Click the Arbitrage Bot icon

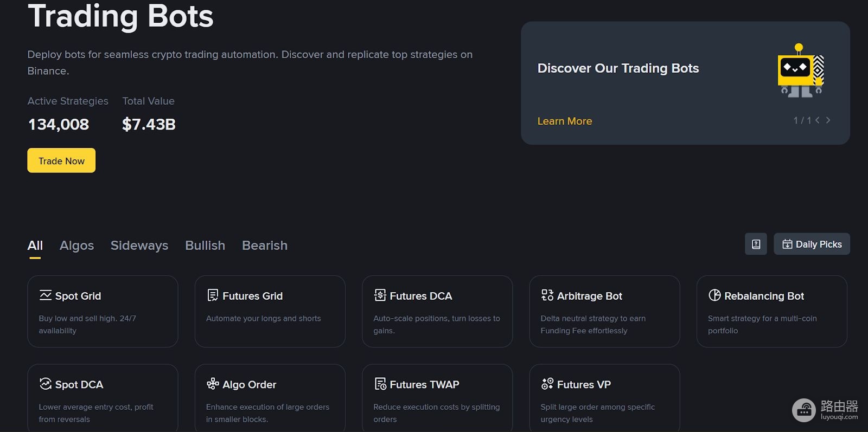coord(547,295)
